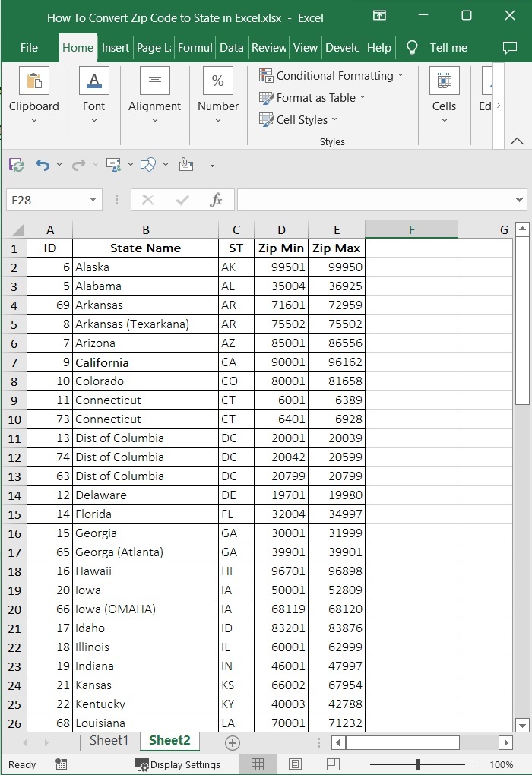
Task: Select the Sheet2 worksheet tab
Action: pyautogui.click(x=169, y=740)
